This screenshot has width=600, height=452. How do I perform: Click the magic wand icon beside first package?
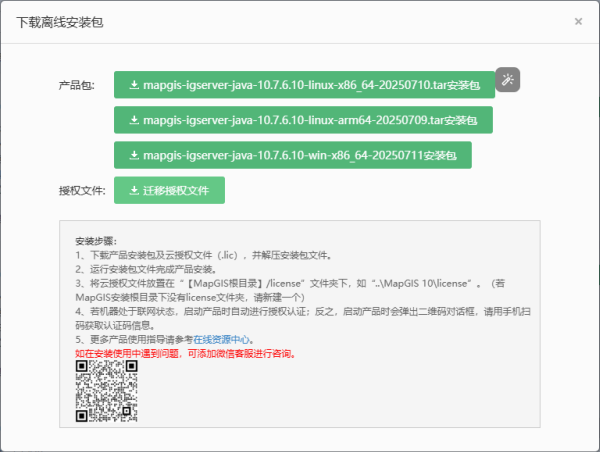508,80
